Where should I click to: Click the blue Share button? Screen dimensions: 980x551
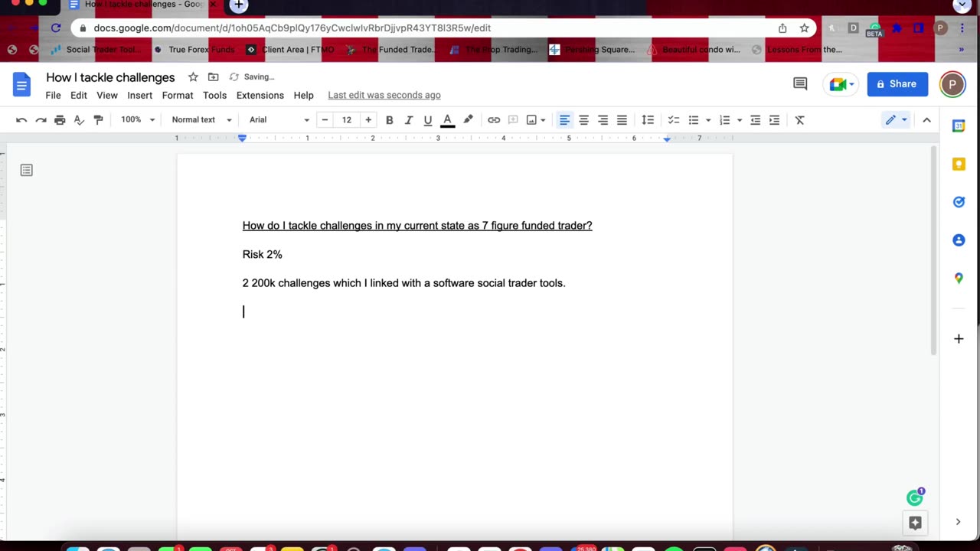coord(897,84)
